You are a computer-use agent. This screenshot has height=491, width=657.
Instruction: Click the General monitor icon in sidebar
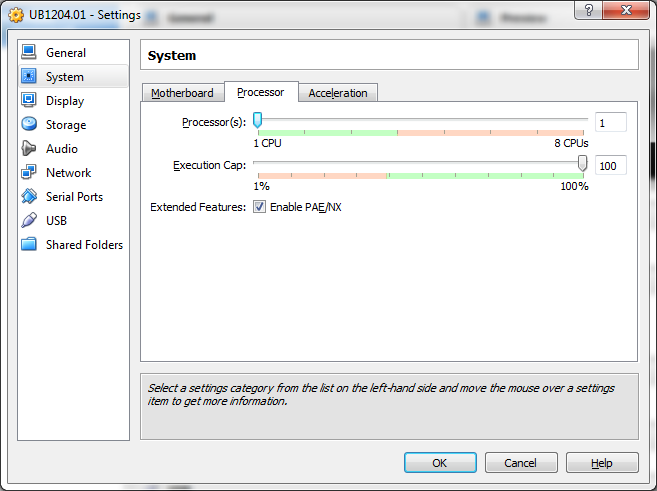29,52
